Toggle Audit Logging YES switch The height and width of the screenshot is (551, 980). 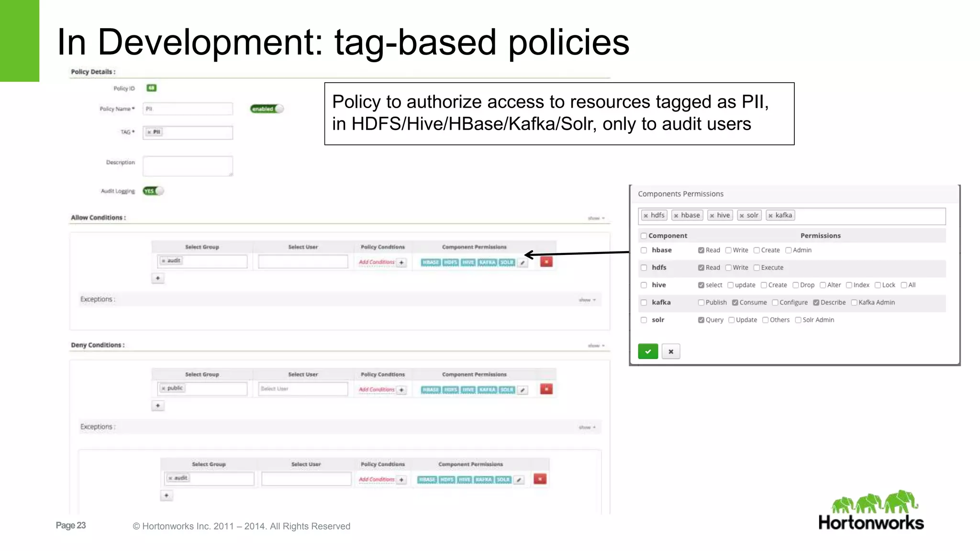click(x=153, y=191)
